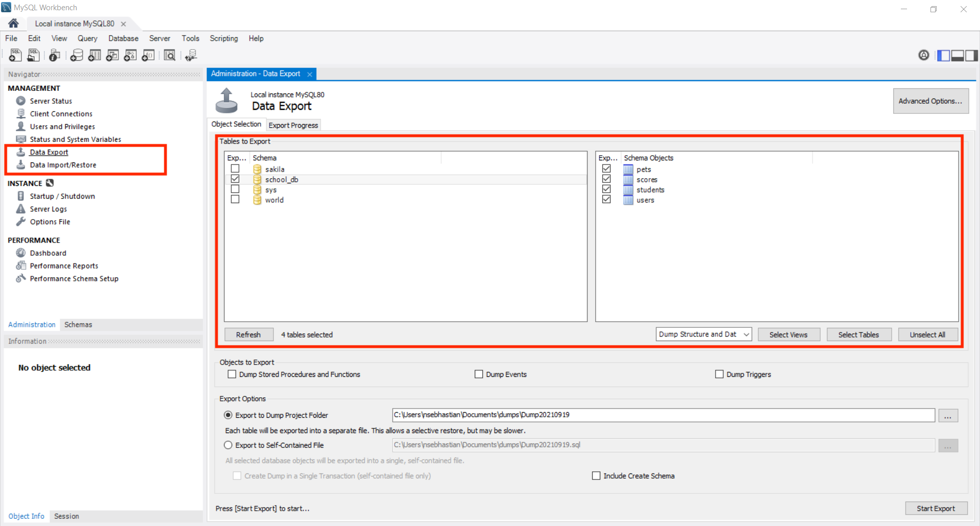The width and height of the screenshot is (980, 526).
Task: Uncheck the school_db schema export checkbox
Action: 235,179
